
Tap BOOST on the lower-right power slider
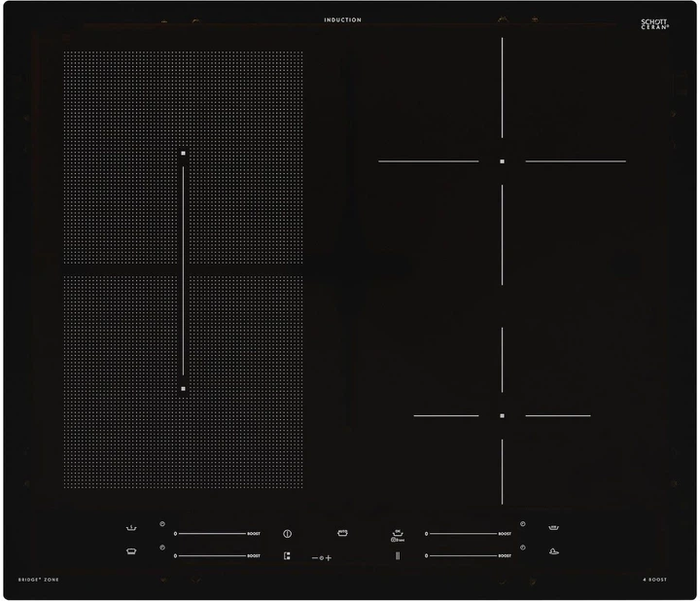click(505, 556)
